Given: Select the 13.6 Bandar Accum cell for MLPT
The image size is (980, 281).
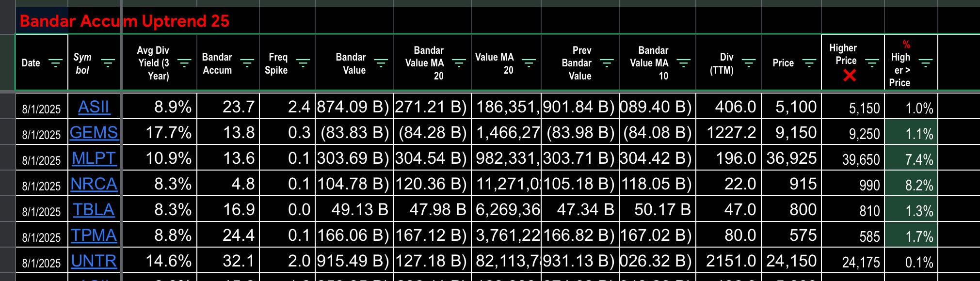Looking at the screenshot, I should tap(228, 158).
